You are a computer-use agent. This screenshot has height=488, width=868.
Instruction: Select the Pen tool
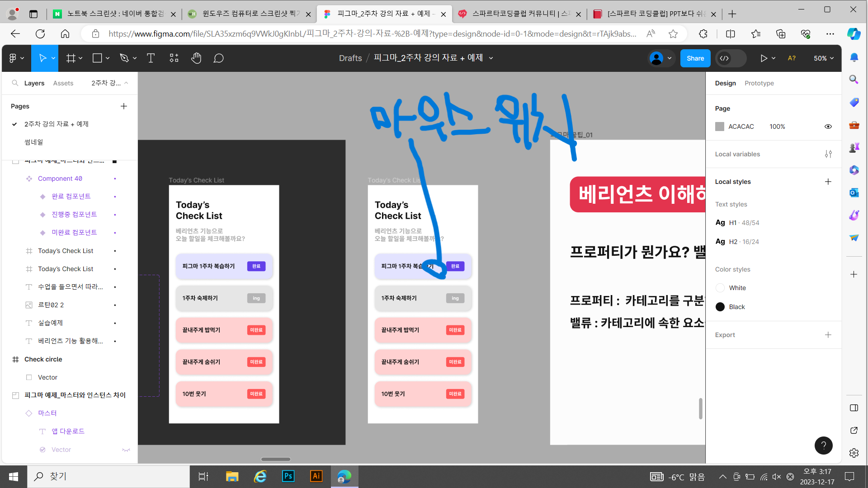pos(124,58)
